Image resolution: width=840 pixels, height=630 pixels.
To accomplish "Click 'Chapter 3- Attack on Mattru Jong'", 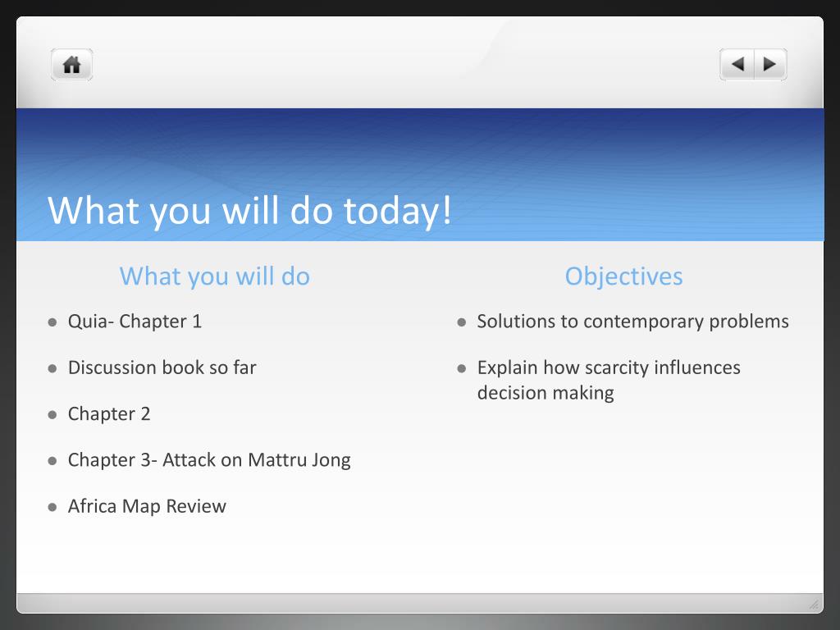I will coord(209,460).
